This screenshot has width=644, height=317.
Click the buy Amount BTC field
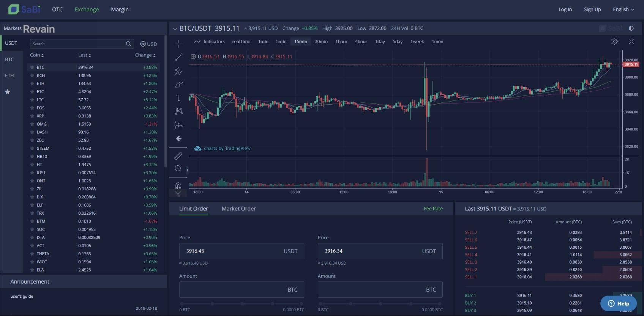241,289
